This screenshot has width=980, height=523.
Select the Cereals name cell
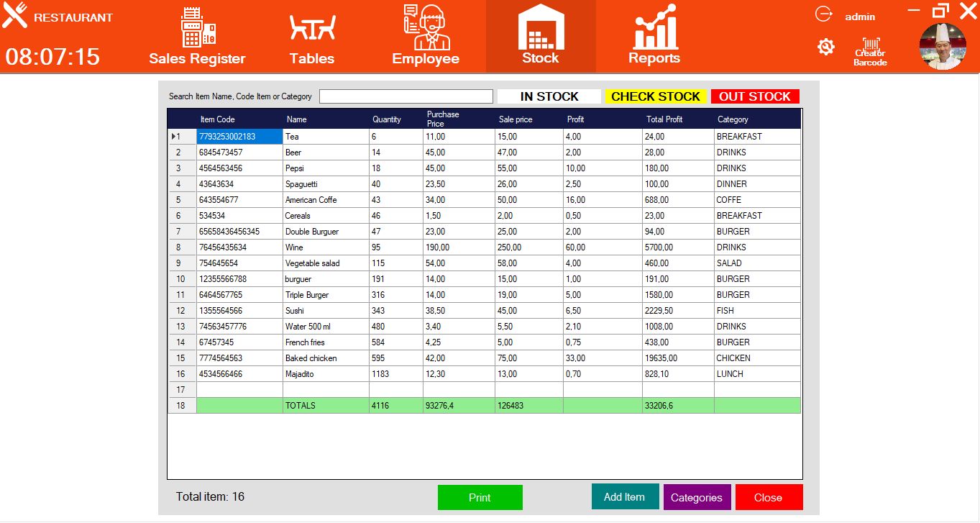coord(326,216)
